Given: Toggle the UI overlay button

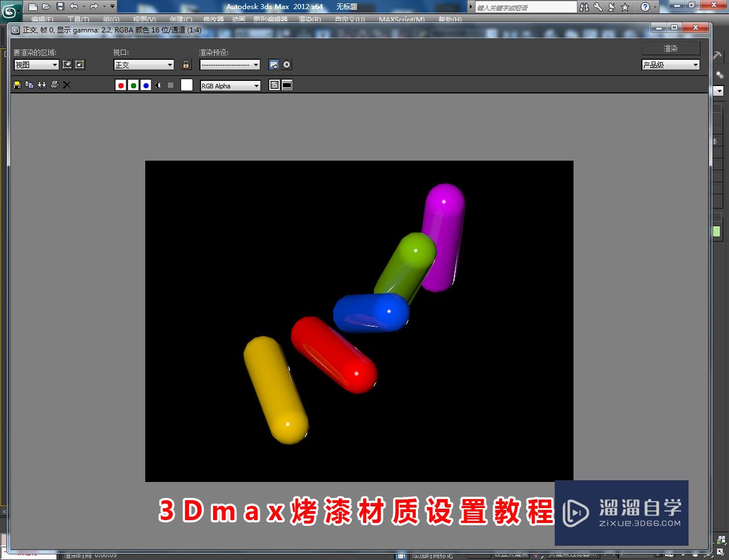Looking at the screenshot, I should [x=274, y=85].
